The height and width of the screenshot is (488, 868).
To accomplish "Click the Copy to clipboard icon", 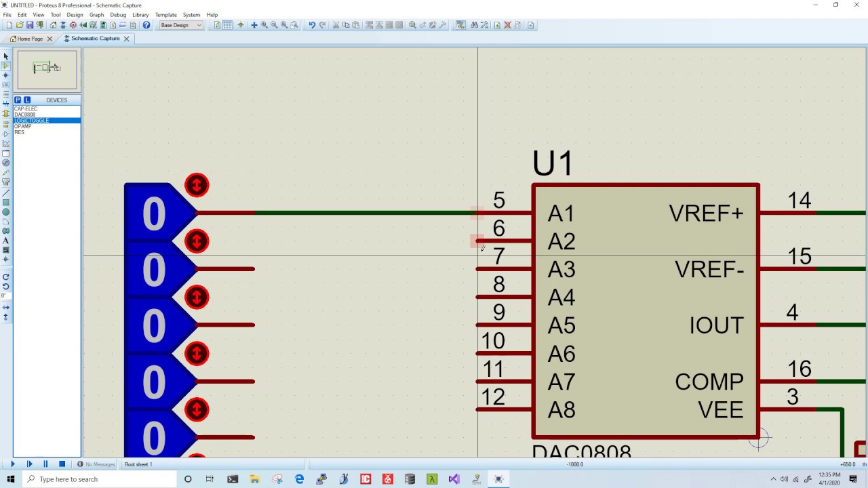I will click(346, 25).
